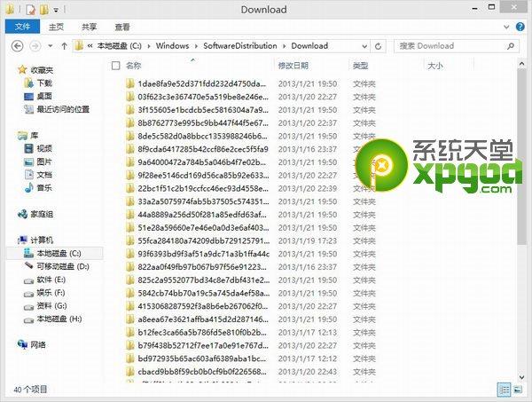Click folder icon of cbacd9bb8f59cb0cf9b0f226568...
Image resolution: width=532 pixels, height=402 pixels.
[x=129, y=372]
